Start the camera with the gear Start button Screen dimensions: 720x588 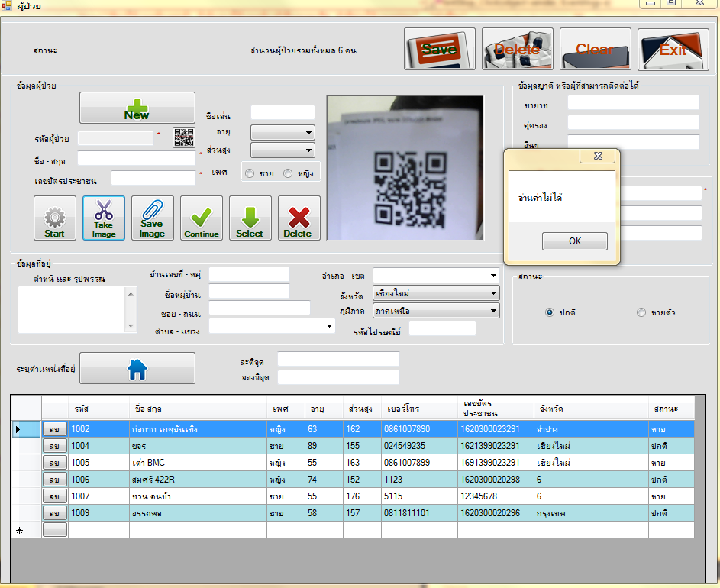pyautogui.click(x=55, y=218)
